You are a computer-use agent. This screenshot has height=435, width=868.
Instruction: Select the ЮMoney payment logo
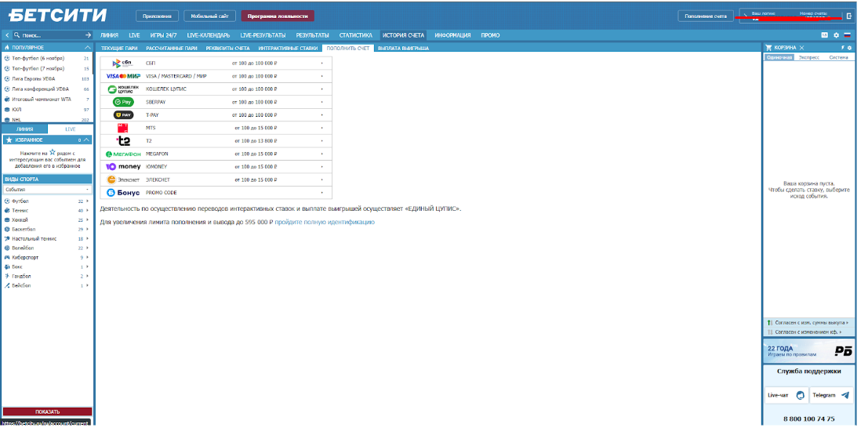coord(123,167)
